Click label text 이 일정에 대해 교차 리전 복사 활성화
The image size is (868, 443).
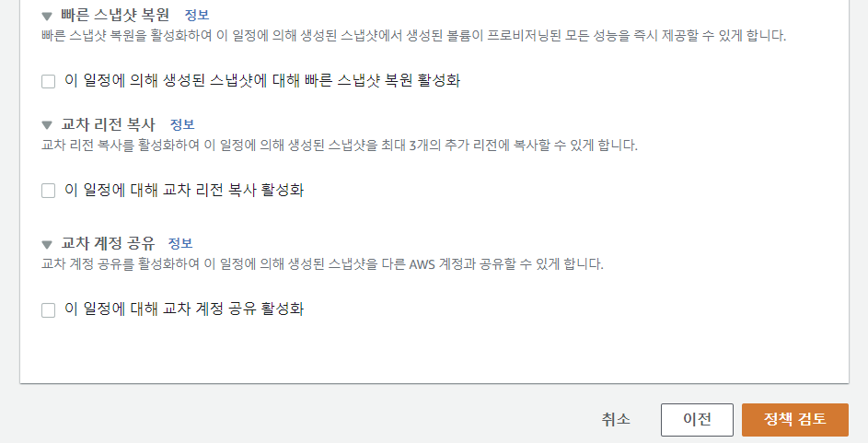[x=184, y=190]
